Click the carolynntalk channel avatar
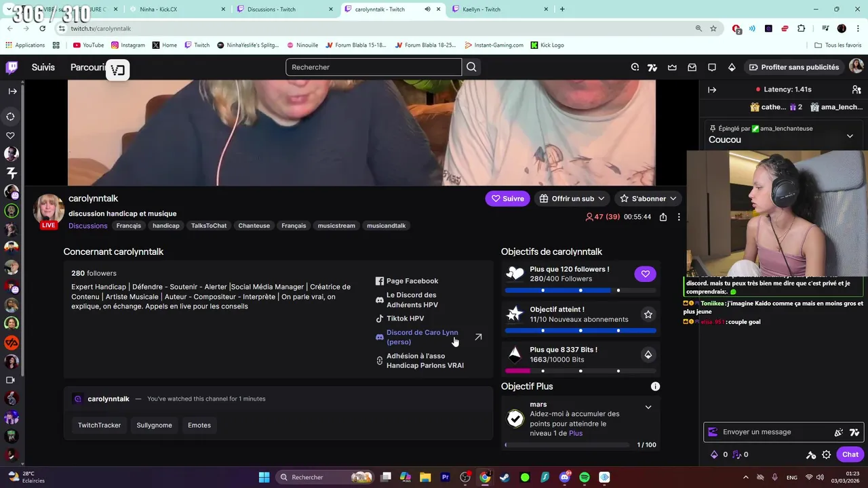868x488 pixels. 49,209
